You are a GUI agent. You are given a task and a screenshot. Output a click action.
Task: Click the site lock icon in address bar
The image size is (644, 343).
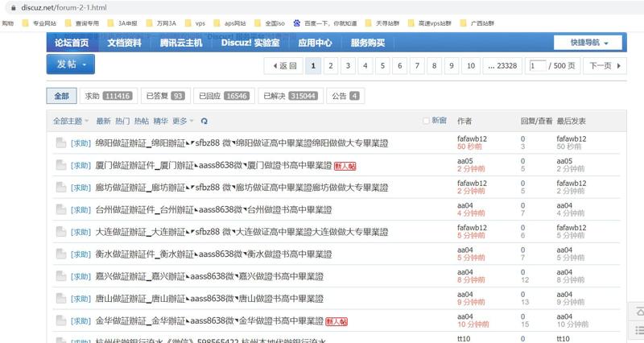coord(9,6)
